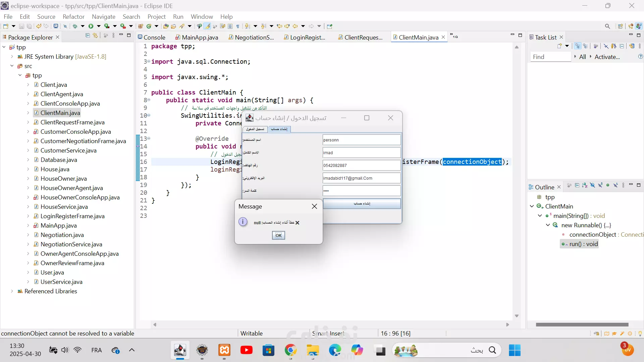Screen dimensions: 644x362
Task: Click the quick access search magnifier at top right
Action: click(607, 26)
